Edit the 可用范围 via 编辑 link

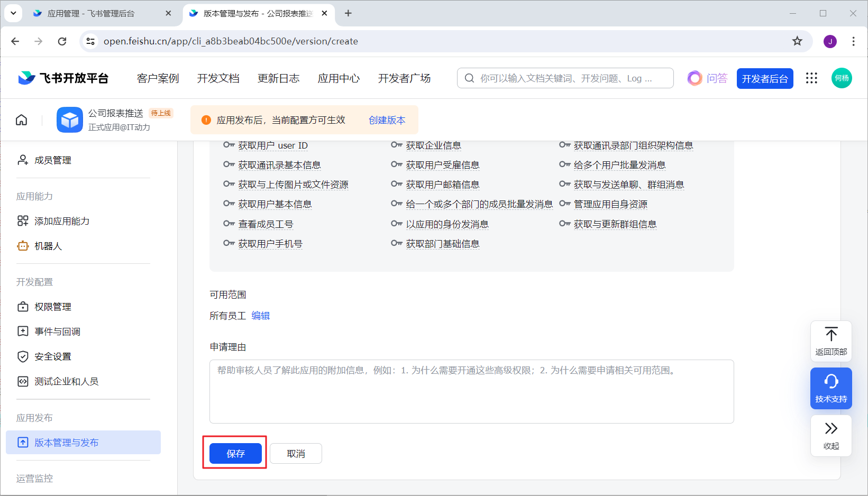click(260, 316)
